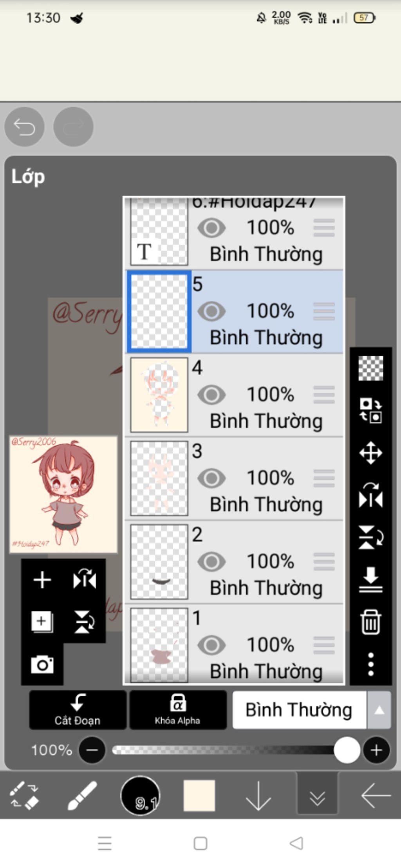This screenshot has width=401, height=868.
Task: Toggle visibility of layer 2
Action: coord(211,562)
